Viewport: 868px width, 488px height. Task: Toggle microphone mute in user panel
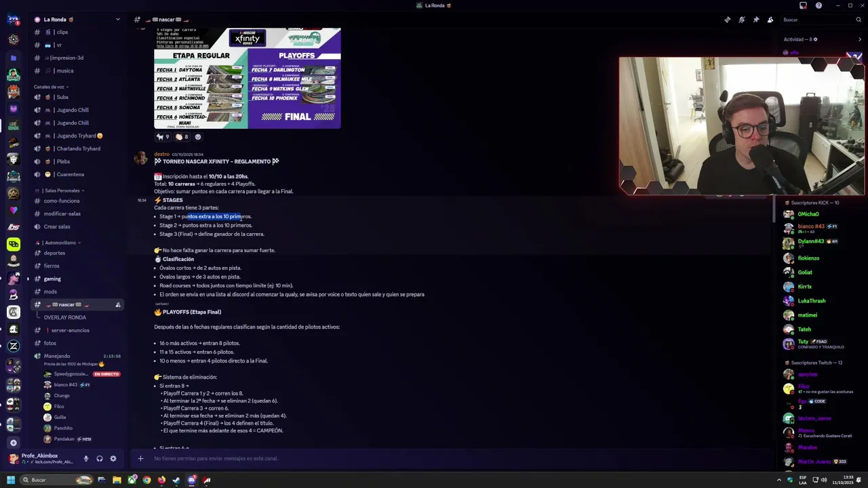[x=85, y=459]
